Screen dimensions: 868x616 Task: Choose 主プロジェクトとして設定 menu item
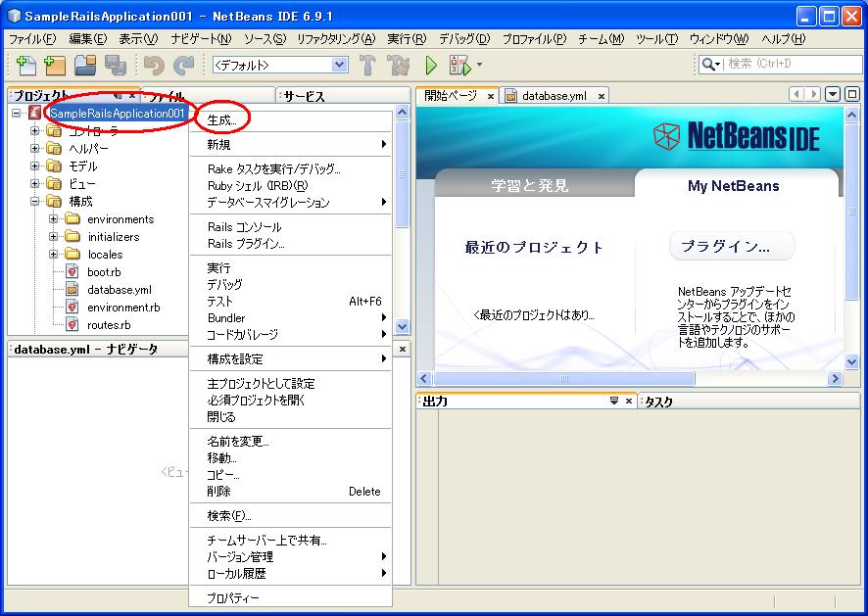(291, 384)
